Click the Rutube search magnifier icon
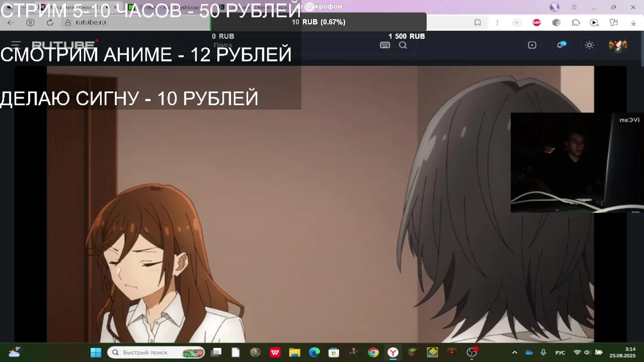 (x=403, y=45)
